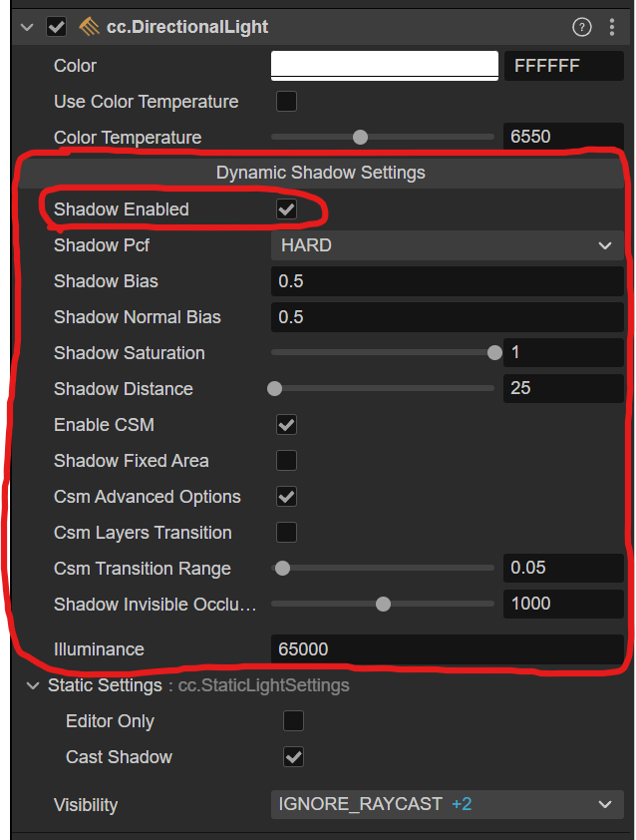Toggle Csm Layers Transition checkbox
The width and height of the screenshot is (636, 840).
(x=286, y=533)
